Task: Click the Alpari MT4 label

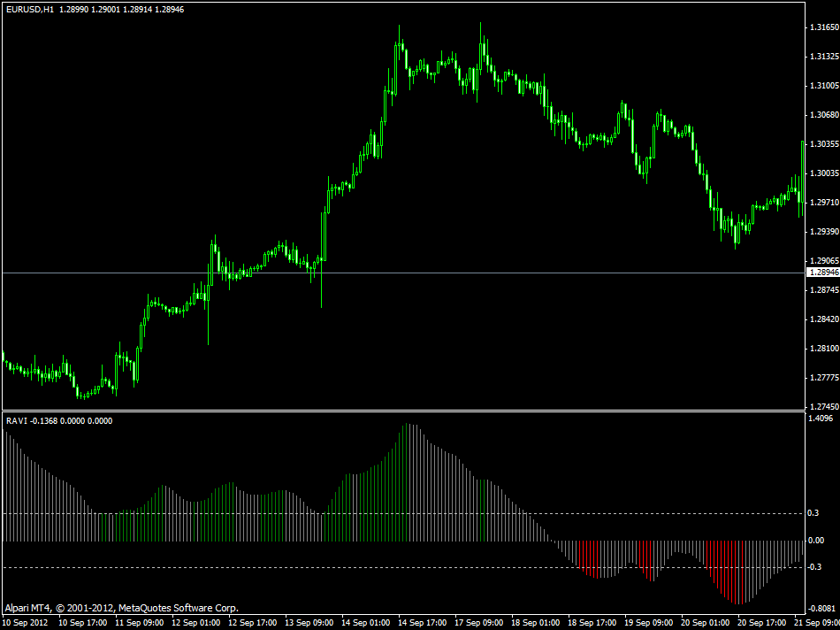Action: [22, 608]
